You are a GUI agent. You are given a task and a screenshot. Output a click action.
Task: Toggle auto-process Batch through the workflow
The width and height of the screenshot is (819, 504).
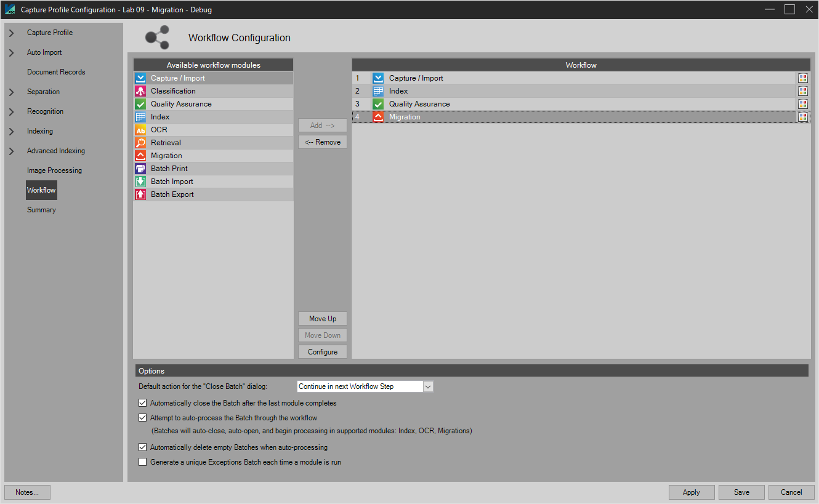tap(143, 417)
